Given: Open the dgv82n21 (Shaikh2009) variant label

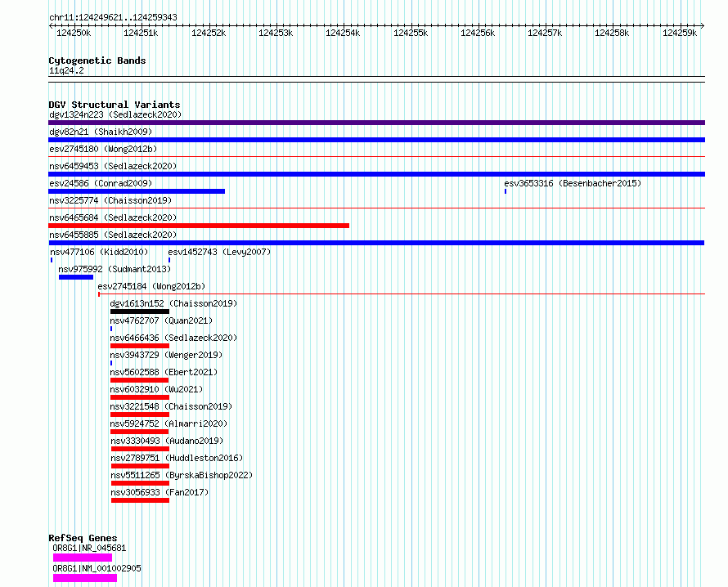Looking at the screenshot, I should tap(101, 132).
